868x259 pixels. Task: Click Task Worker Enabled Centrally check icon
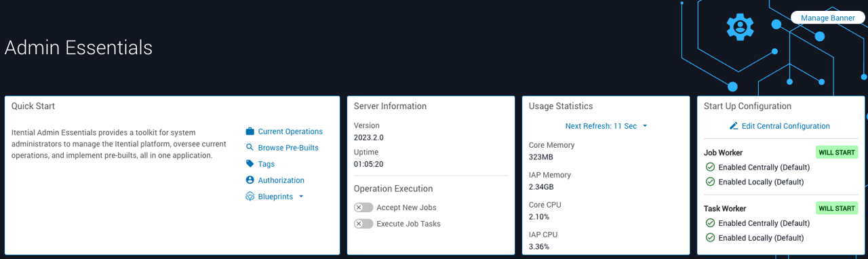[710, 223]
